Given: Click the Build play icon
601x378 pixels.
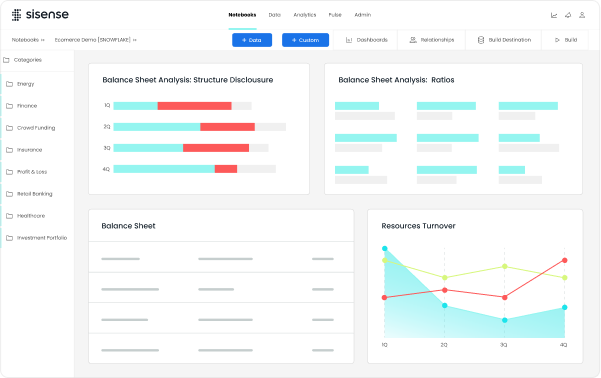Looking at the screenshot, I should (557, 40).
